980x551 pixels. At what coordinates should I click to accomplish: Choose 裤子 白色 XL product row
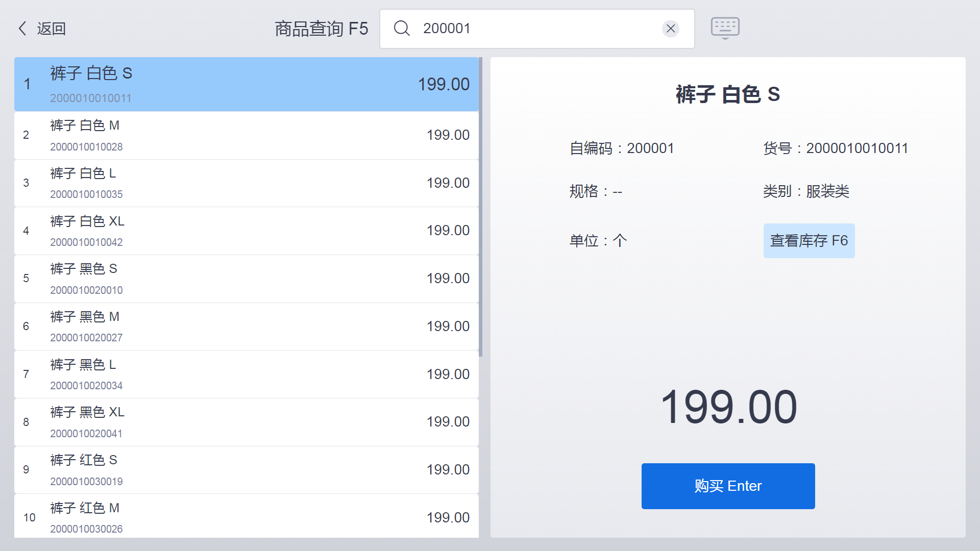tap(246, 231)
